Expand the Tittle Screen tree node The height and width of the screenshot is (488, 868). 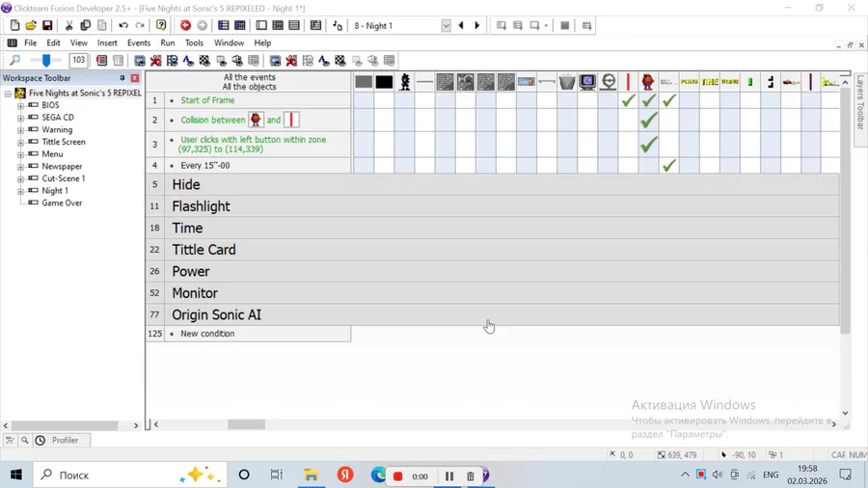(20, 142)
